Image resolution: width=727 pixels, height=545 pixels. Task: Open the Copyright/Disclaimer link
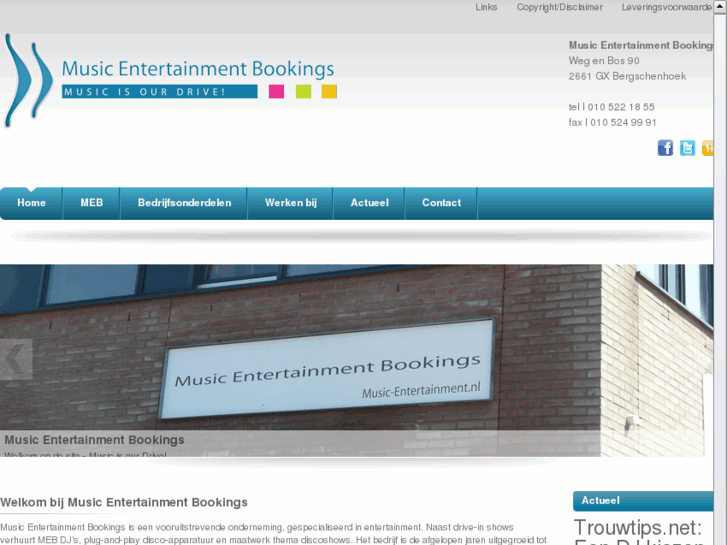click(560, 7)
